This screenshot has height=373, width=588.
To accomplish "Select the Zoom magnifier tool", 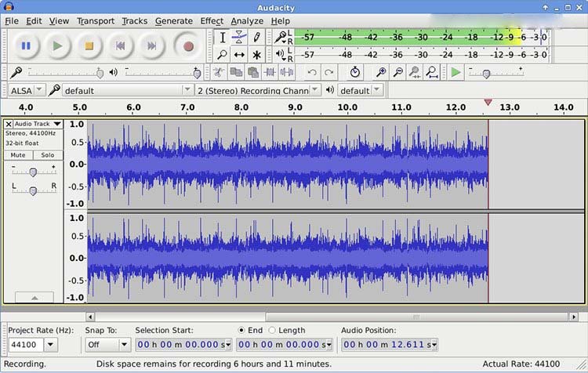I will 223,55.
